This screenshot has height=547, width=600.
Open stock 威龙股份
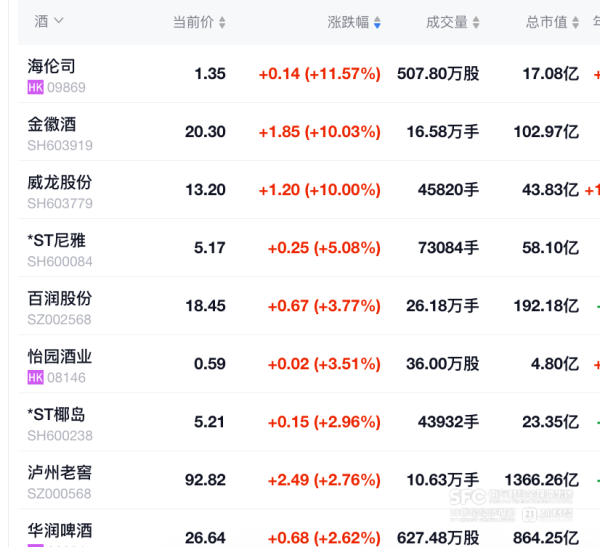[x=60, y=182]
